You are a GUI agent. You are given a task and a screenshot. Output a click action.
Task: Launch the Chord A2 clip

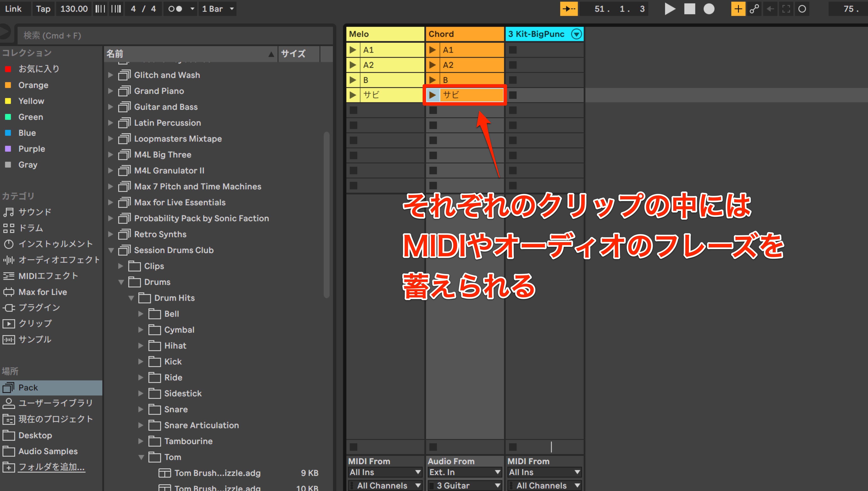click(433, 65)
